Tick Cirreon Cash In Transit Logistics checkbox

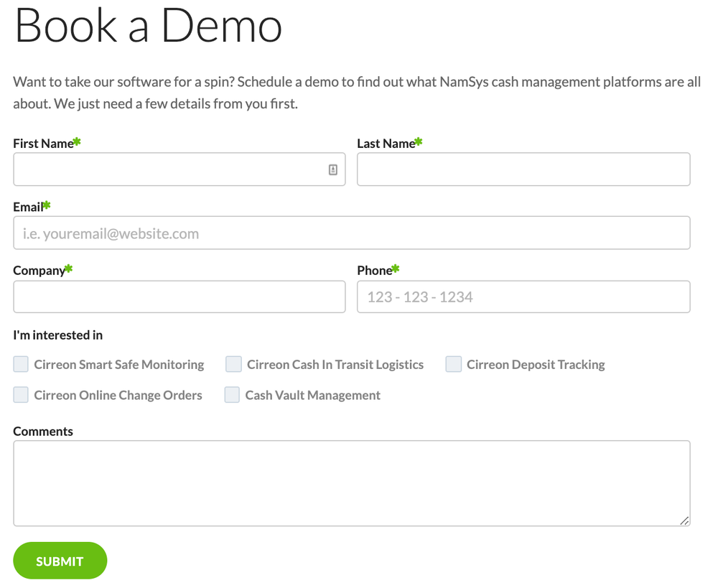point(233,365)
